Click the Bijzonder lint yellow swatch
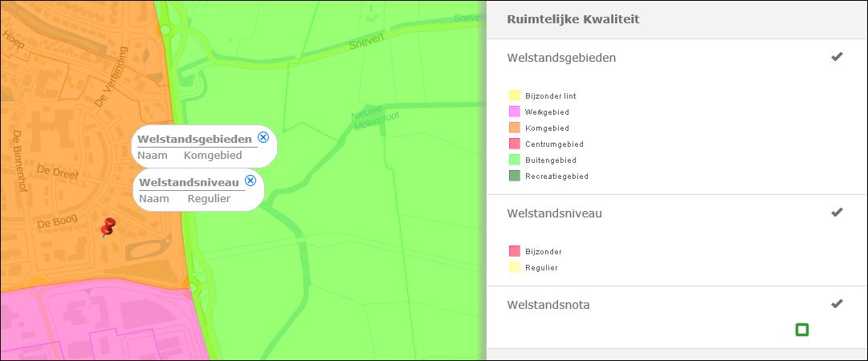868x361 pixels. point(514,95)
